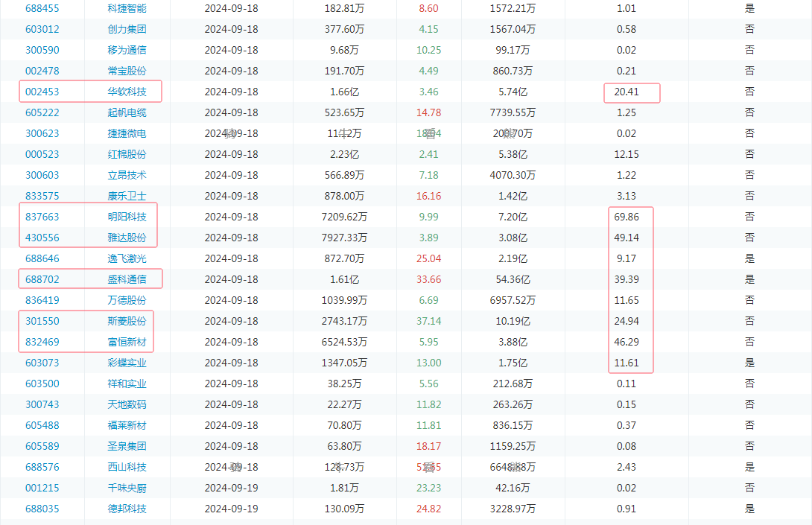Click stock code 836419
The width and height of the screenshot is (812, 525).
(42, 300)
